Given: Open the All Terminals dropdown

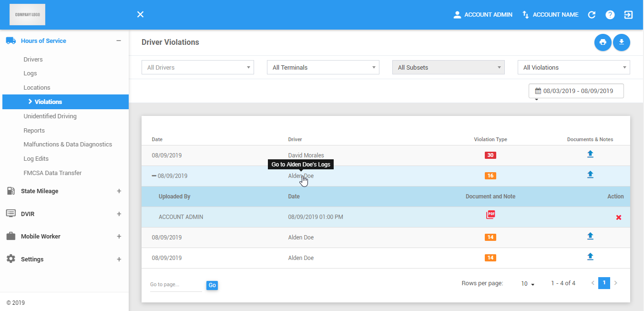Looking at the screenshot, I should (323, 67).
